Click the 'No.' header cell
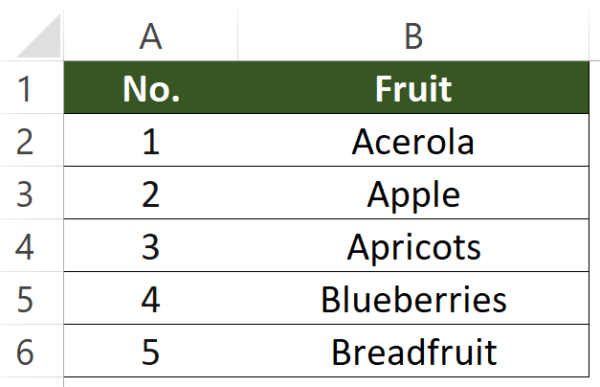 [151, 87]
